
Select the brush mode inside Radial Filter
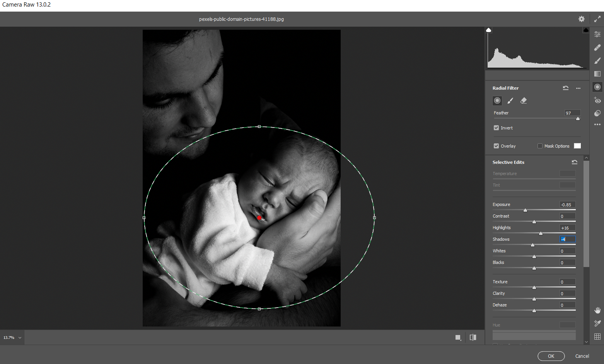coord(510,100)
